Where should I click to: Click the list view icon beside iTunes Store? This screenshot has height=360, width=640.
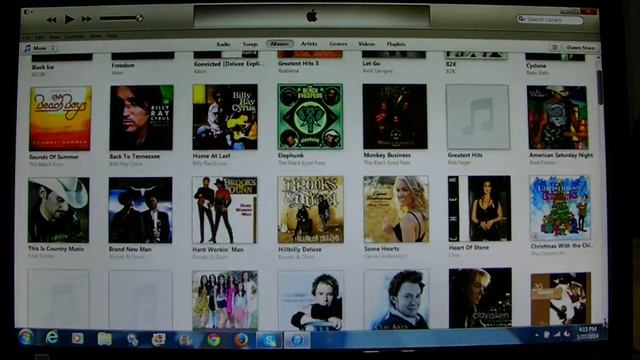pyautogui.click(x=555, y=47)
